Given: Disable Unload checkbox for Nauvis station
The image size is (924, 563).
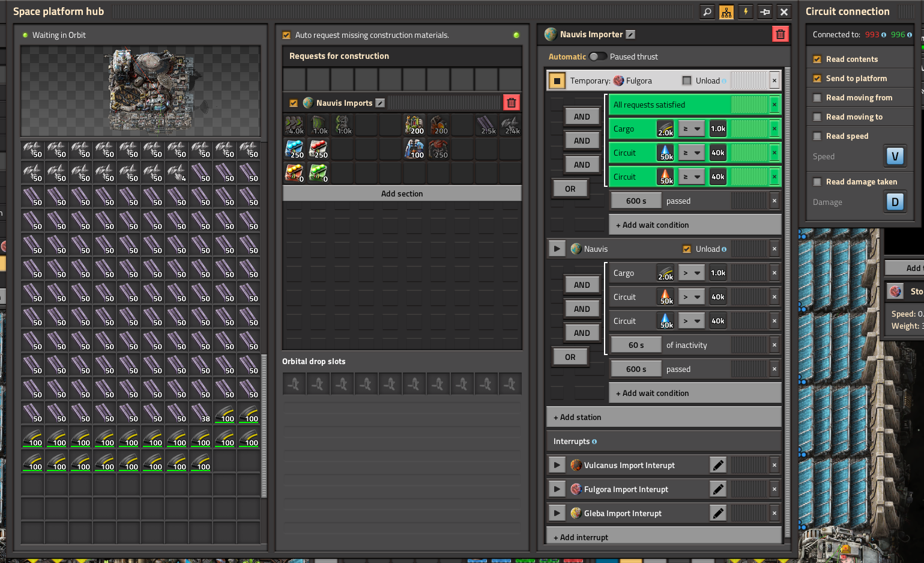Looking at the screenshot, I should [x=687, y=249].
